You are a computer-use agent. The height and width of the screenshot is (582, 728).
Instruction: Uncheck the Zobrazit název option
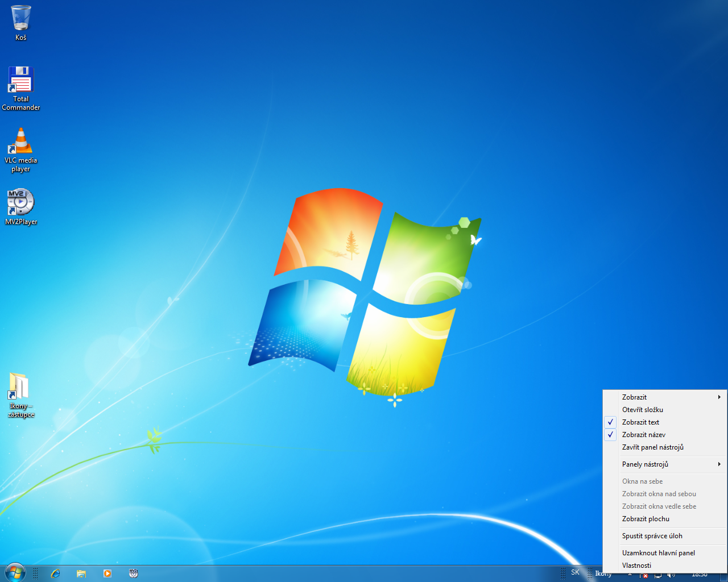point(643,435)
